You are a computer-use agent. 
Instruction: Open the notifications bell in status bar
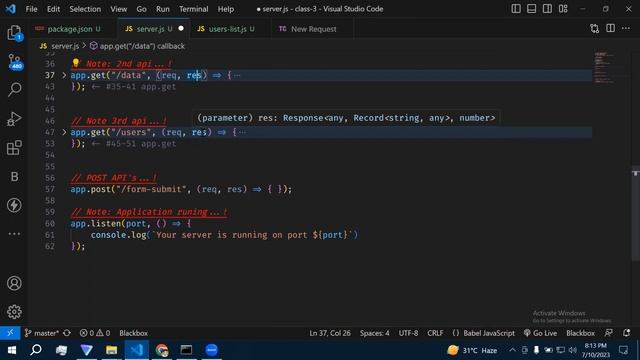point(627,333)
